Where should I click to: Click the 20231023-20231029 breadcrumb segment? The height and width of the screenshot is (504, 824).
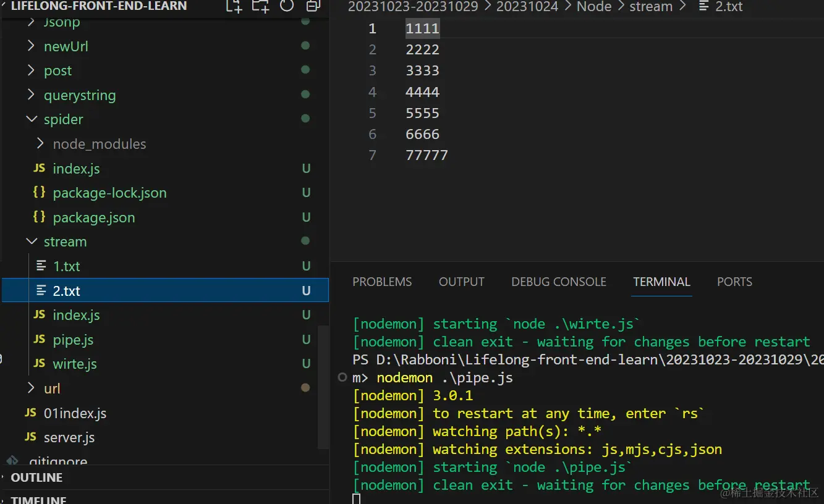413,7
